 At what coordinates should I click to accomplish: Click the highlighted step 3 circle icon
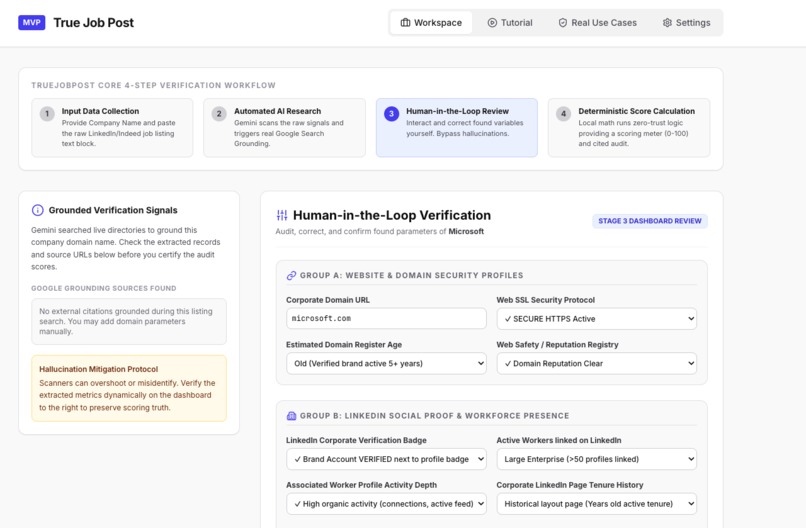click(x=391, y=114)
